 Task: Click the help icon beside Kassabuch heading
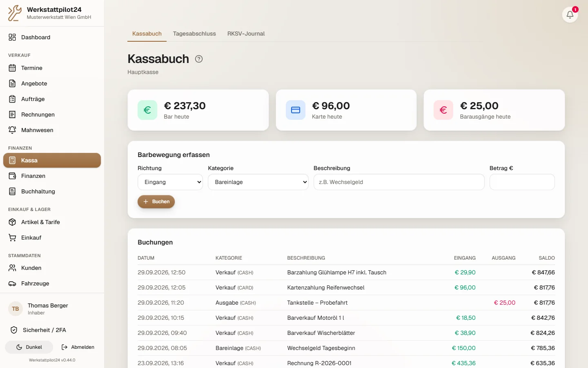[x=199, y=59]
